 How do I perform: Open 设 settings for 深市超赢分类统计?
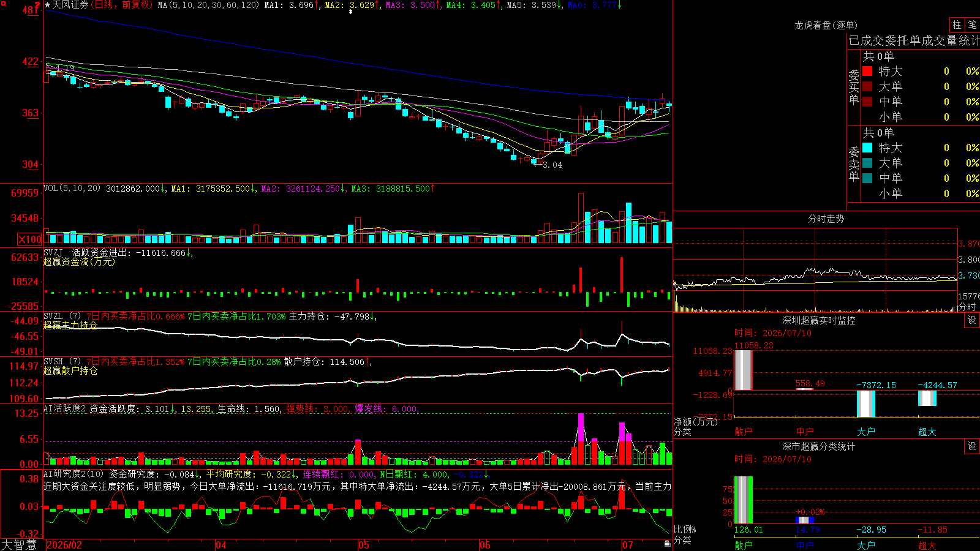coord(972,446)
